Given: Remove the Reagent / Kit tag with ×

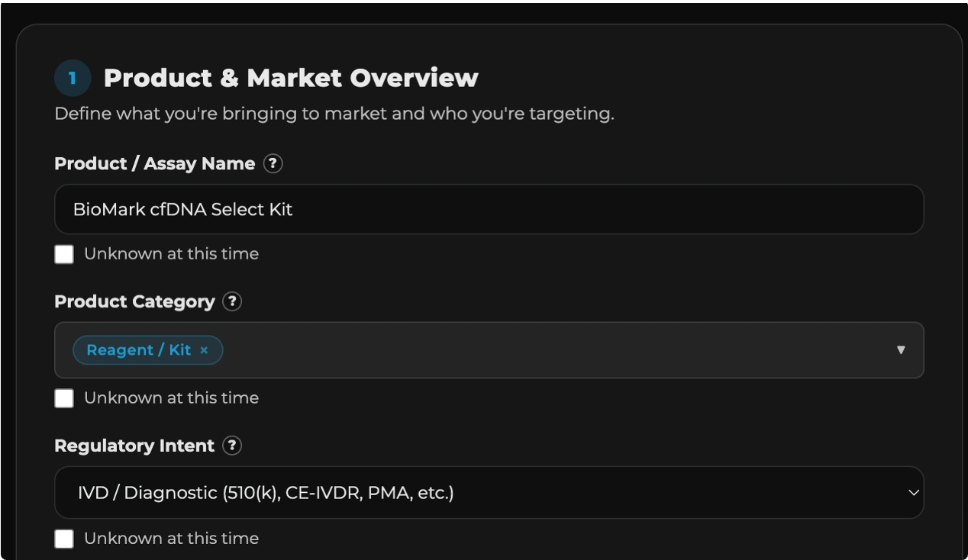Looking at the screenshot, I should coord(204,350).
